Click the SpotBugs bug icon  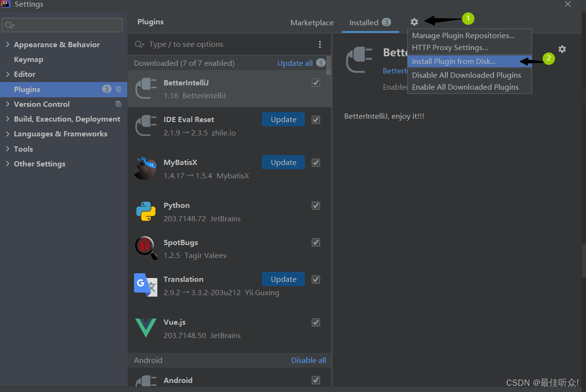click(x=146, y=248)
